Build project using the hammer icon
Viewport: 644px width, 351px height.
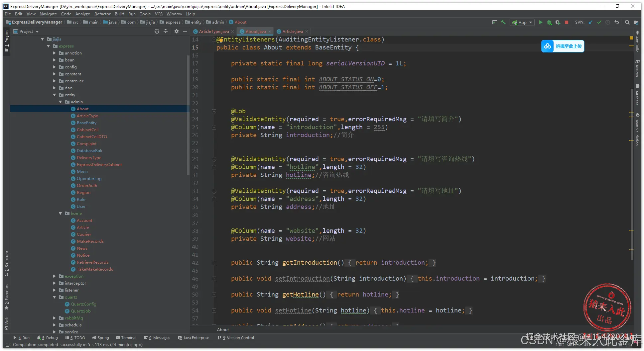point(503,22)
